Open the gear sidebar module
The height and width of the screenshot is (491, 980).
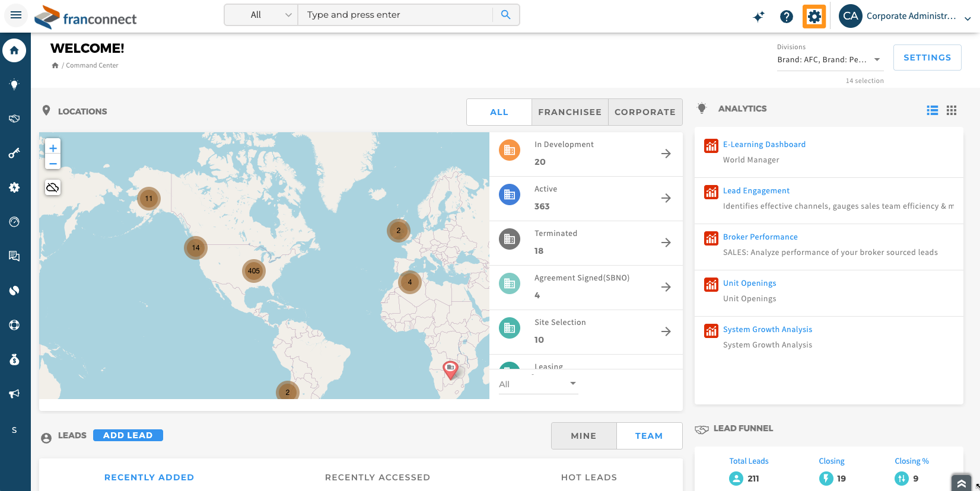(x=14, y=187)
